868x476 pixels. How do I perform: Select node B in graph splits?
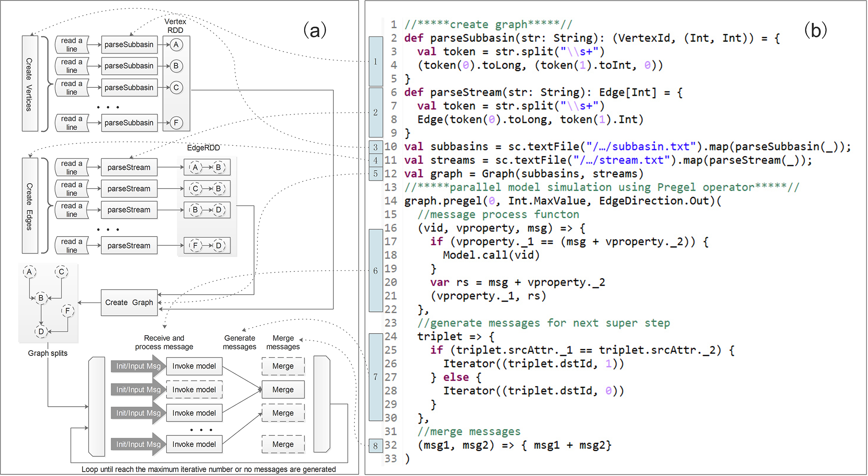coord(41,298)
